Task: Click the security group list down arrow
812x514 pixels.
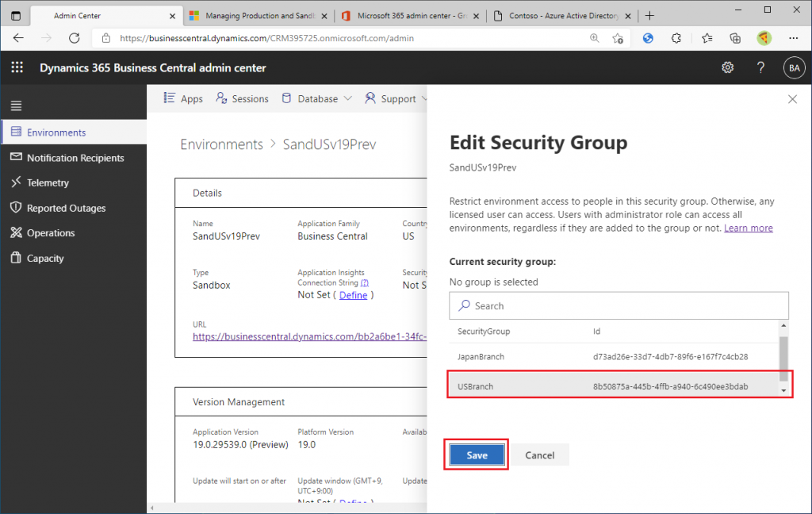Action: pyautogui.click(x=783, y=391)
